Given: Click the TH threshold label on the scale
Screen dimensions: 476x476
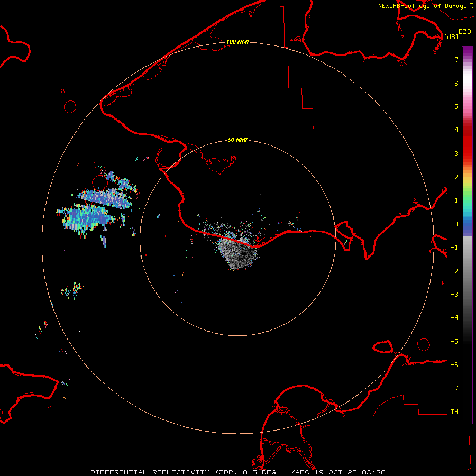Looking at the screenshot, I should 454,412.
